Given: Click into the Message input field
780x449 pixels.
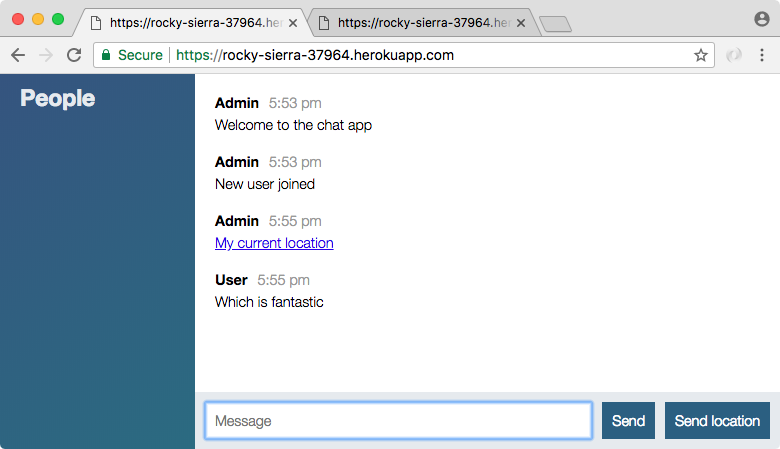Looking at the screenshot, I should coord(398,421).
